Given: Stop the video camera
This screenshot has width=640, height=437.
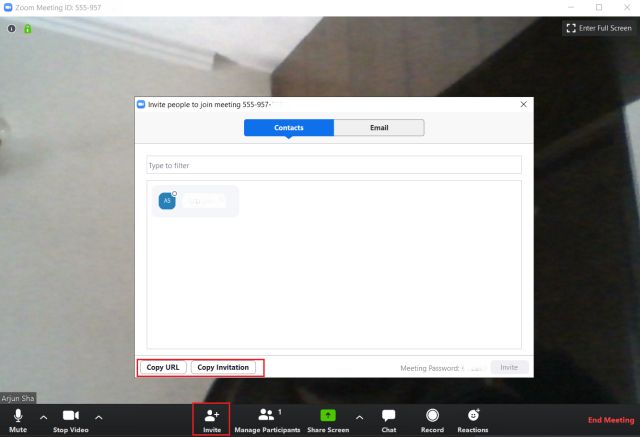Looking at the screenshot, I should [x=71, y=421].
